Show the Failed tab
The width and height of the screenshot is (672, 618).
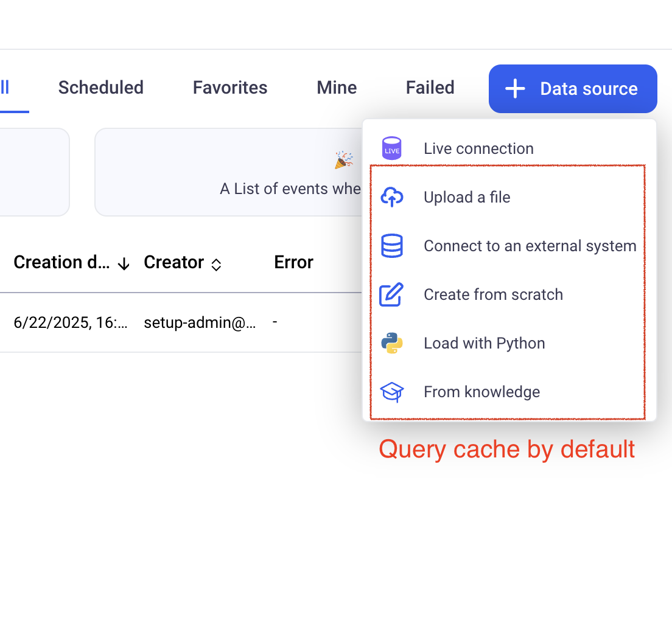click(x=430, y=88)
